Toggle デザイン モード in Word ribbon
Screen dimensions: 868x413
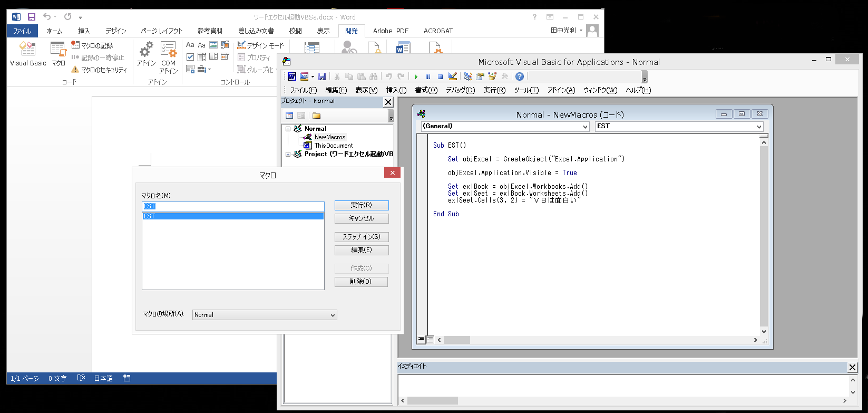pos(260,45)
